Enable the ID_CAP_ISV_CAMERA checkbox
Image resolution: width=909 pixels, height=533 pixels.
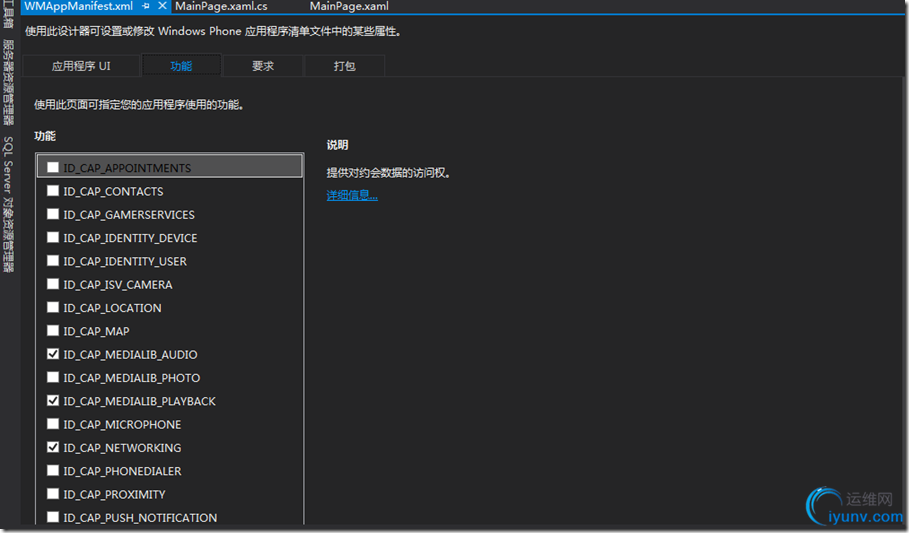click(x=53, y=284)
